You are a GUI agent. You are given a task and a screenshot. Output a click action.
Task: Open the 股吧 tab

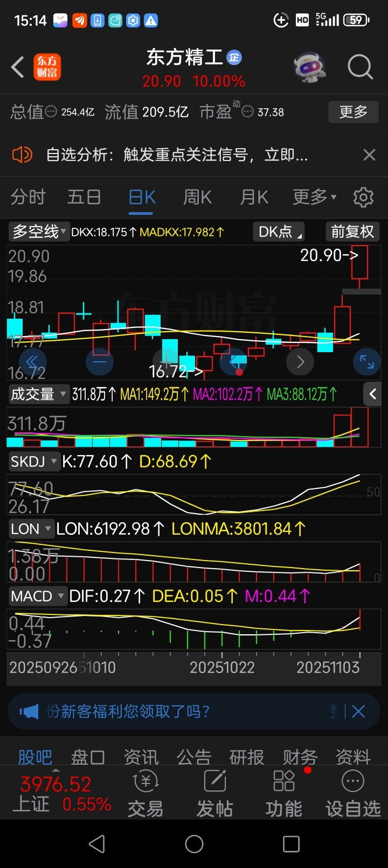tap(35, 757)
